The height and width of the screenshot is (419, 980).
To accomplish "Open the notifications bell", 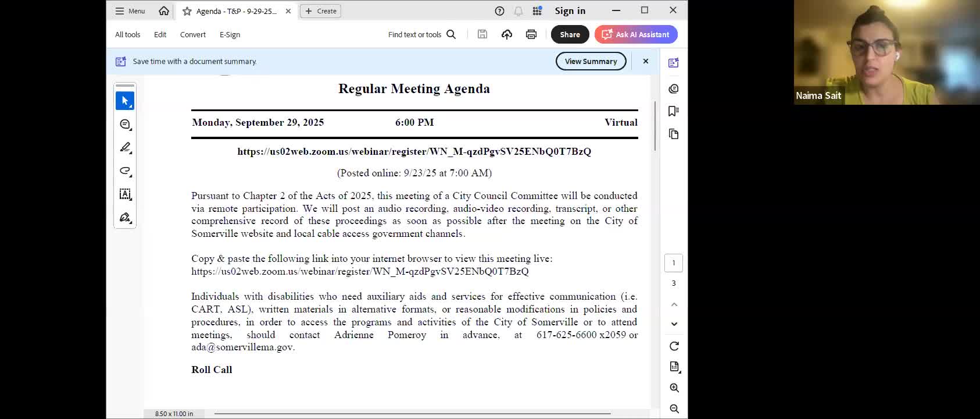I will (518, 11).
